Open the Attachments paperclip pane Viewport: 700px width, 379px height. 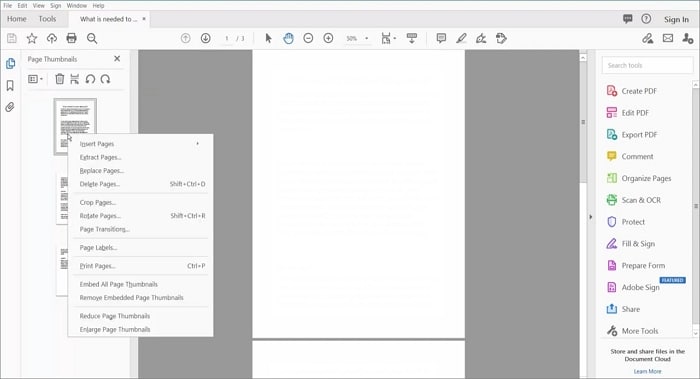pos(10,107)
